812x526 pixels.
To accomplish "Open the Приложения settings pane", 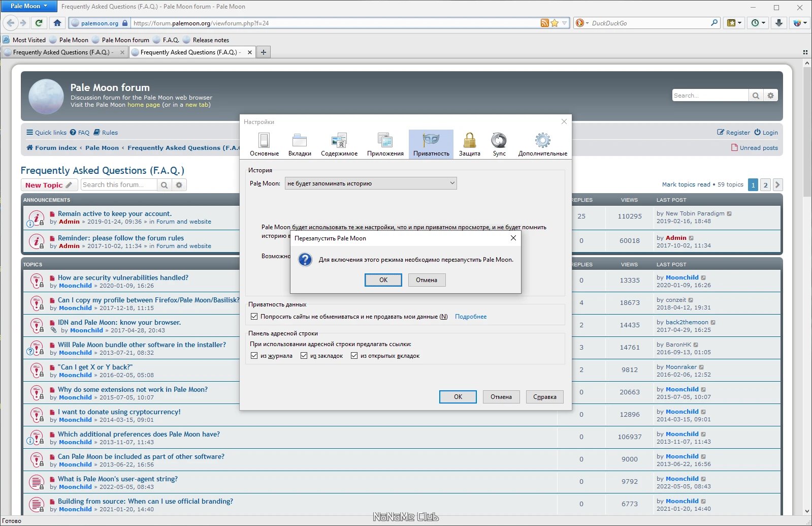I will point(385,144).
